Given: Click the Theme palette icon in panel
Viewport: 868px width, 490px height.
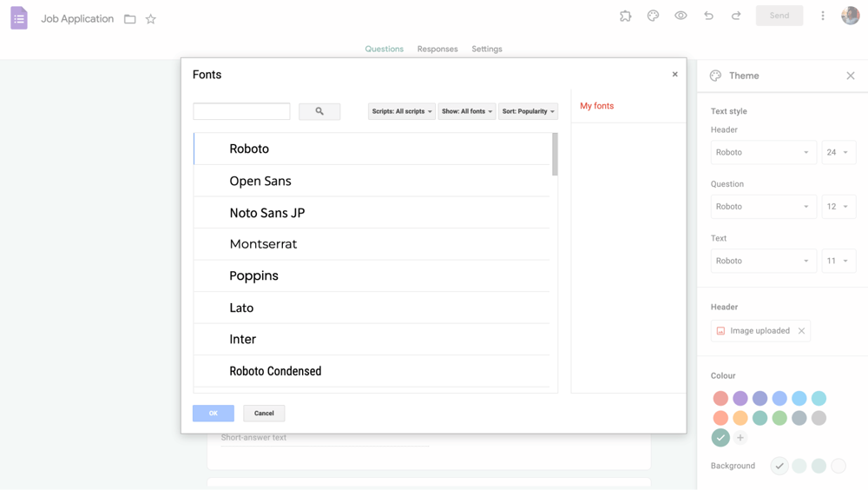Looking at the screenshot, I should coord(716,76).
